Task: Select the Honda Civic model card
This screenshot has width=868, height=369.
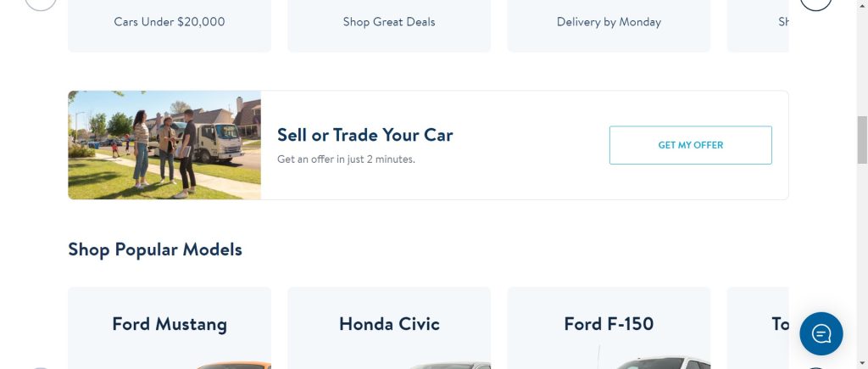Action: 389,324
